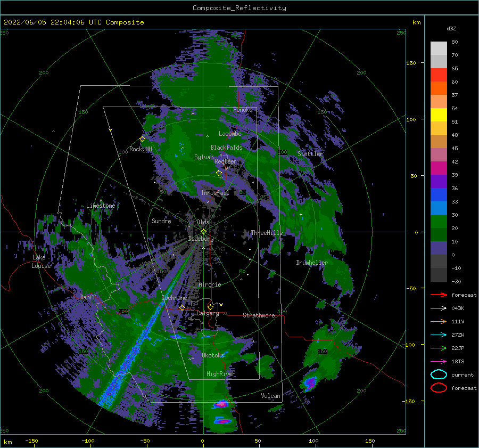
Task: Pick the yellow 54-51 dBZ color swatch
Action: click(439, 115)
